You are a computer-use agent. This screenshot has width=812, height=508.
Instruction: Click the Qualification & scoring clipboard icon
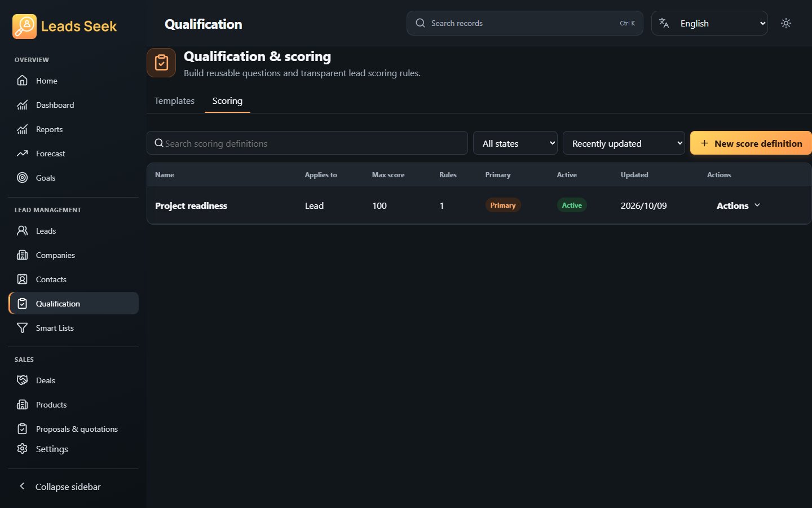[x=161, y=63]
